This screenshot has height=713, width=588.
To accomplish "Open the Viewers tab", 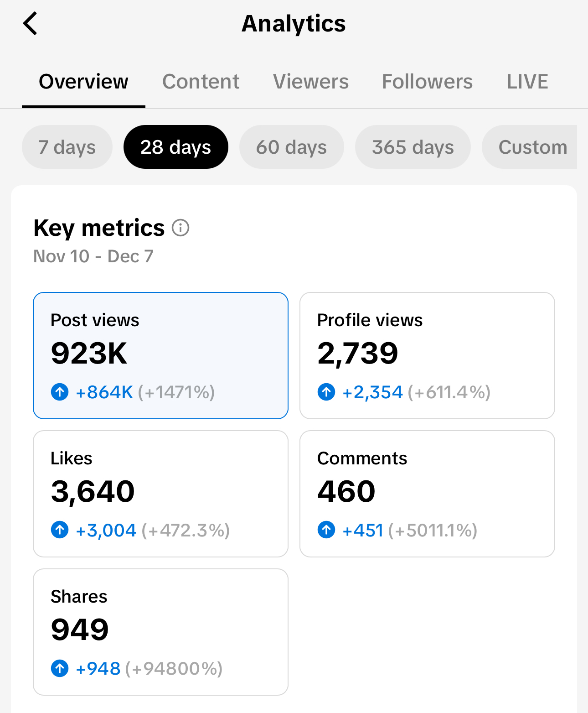I will click(311, 82).
